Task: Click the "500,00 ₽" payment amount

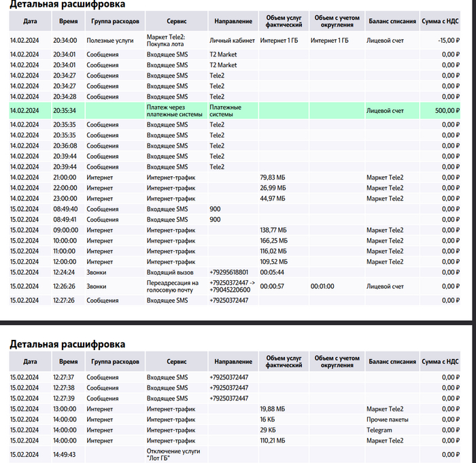Action: click(x=447, y=111)
